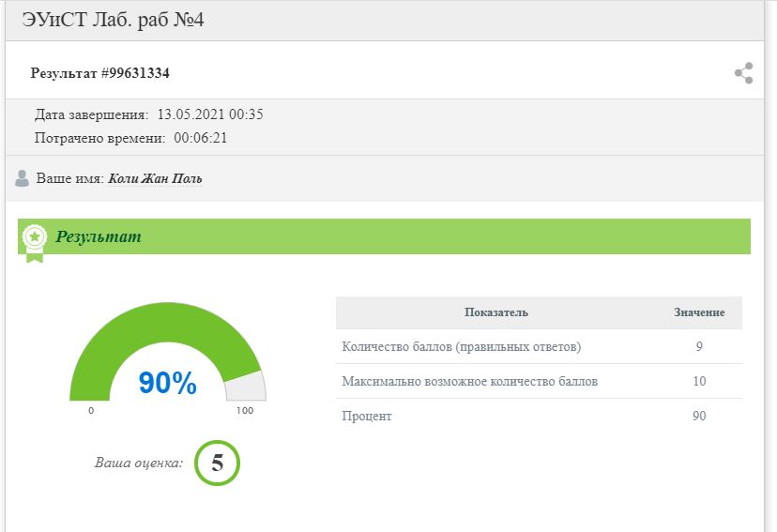Click the gauge's 0 scale label
The height and width of the screenshot is (532, 777).
91,411
